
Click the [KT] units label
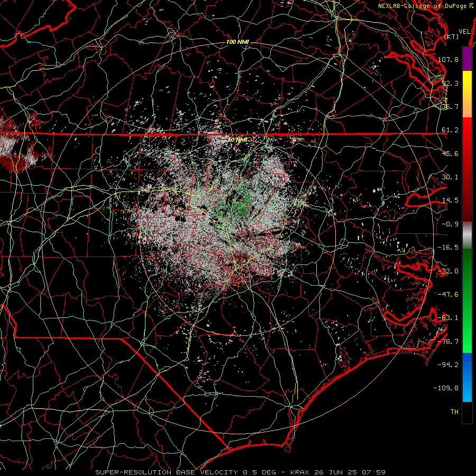click(x=452, y=36)
